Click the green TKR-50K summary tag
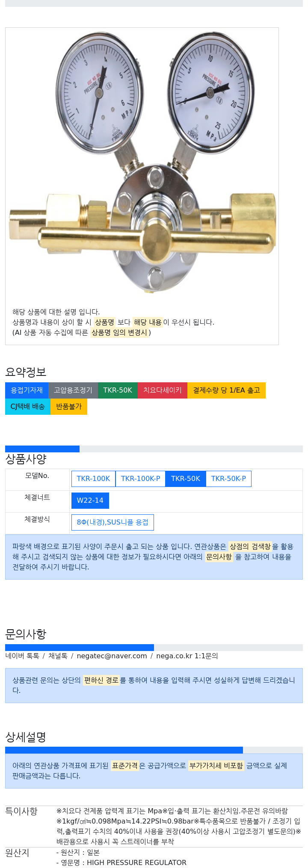Screen dimensions: 308x868 point(118,390)
